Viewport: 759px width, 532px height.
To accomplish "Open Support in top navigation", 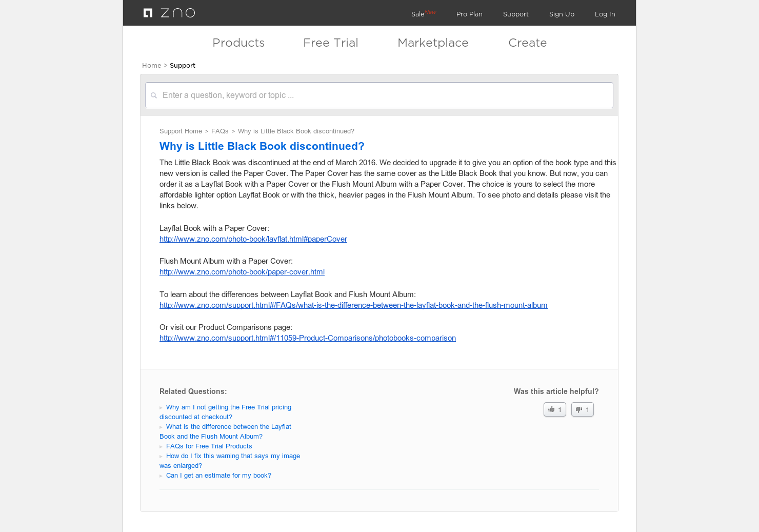I will [x=516, y=14].
